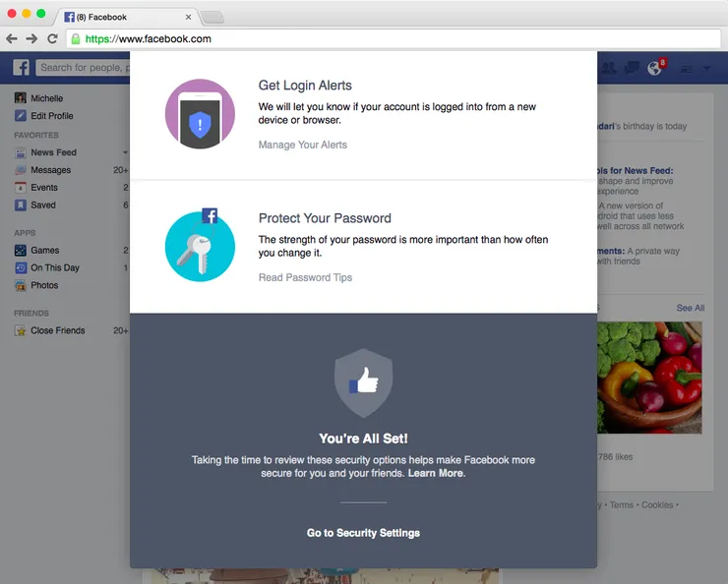Open privacy shortcuts lock icon

(x=687, y=69)
